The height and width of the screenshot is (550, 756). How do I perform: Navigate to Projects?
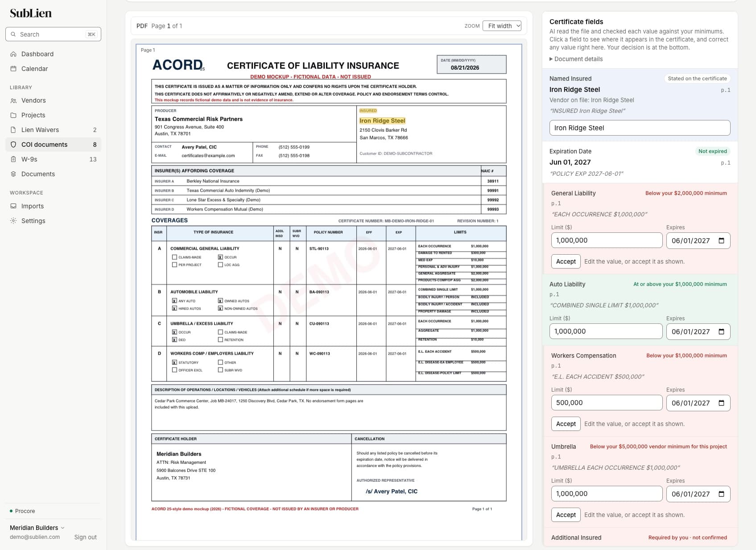coord(53,115)
